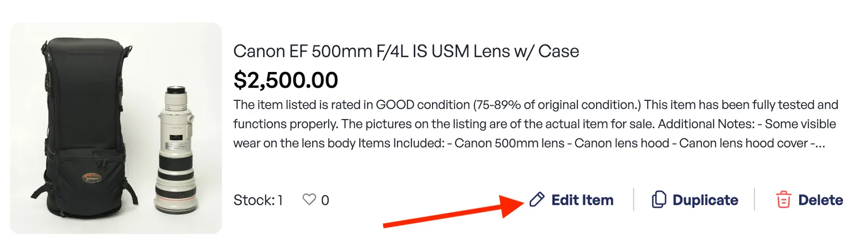Click the favorites count number 0

(x=325, y=200)
